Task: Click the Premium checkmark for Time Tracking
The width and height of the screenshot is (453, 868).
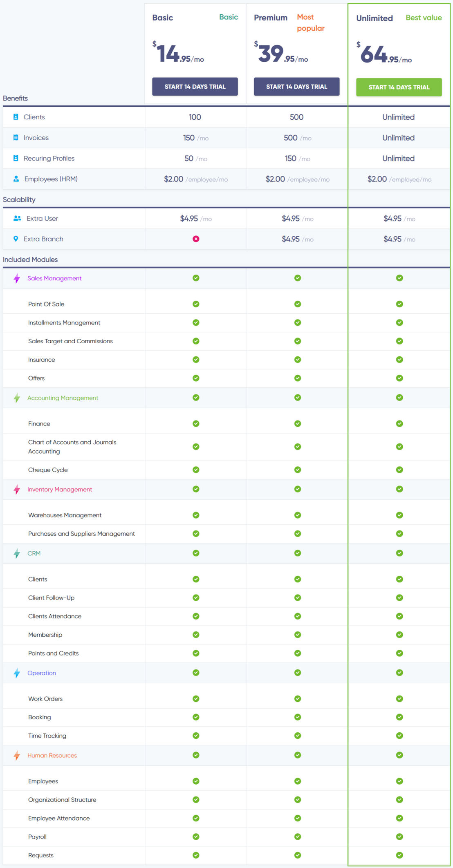Action: (298, 736)
